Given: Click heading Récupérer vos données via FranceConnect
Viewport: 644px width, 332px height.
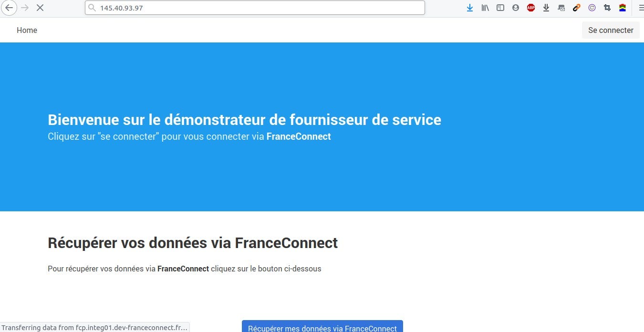Looking at the screenshot, I should pyautogui.click(x=193, y=243).
